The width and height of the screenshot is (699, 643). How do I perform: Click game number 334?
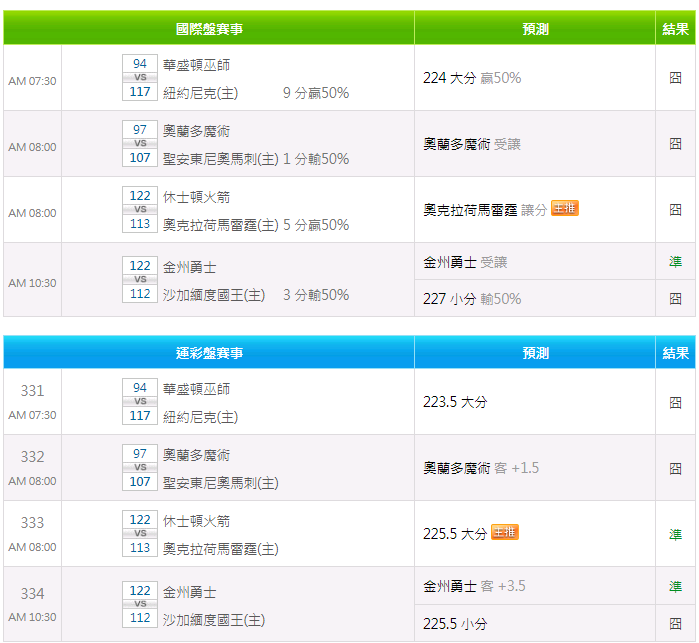33,594
